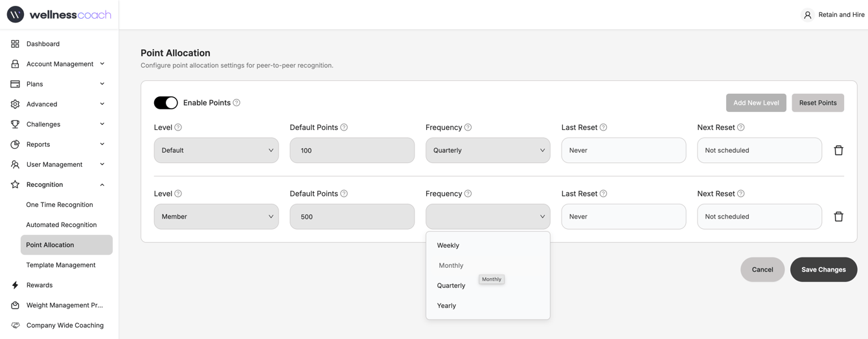Image resolution: width=868 pixels, height=339 pixels.
Task: Click help icon next to Enable Points
Action: coord(236,103)
